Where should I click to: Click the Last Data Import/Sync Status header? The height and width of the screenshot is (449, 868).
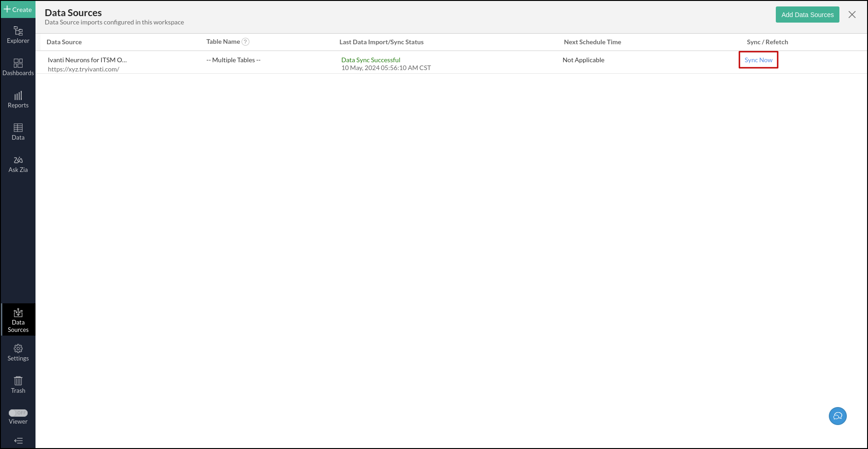click(x=381, y=41)
